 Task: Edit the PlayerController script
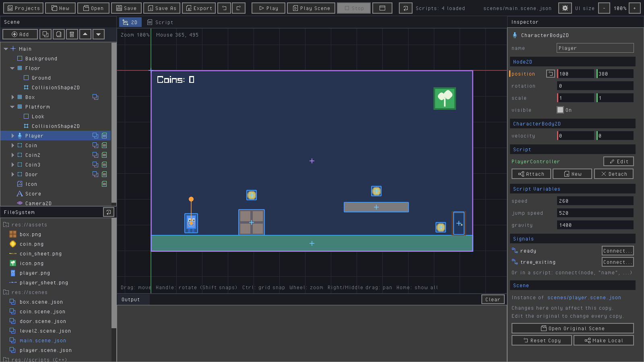coord(619,161)
